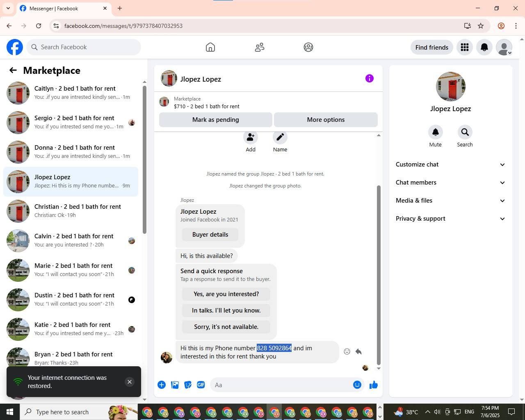525x420 pixels.
Task: Open the emoji picker in message box
Action: [x=357, y=385]
